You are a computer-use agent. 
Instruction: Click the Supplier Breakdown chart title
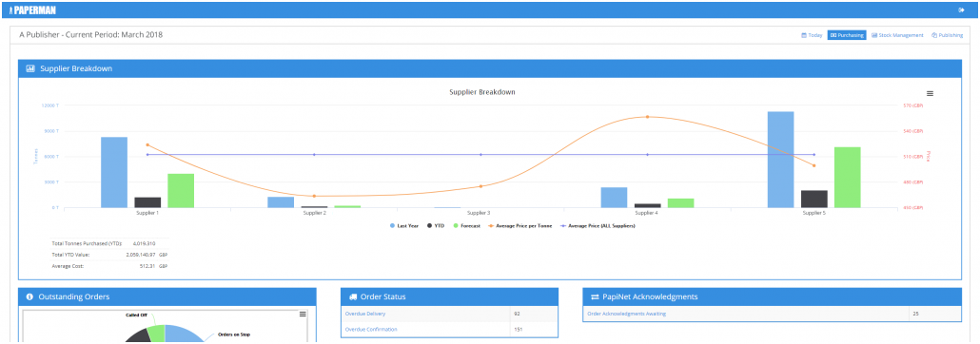[x=481, y=92]
